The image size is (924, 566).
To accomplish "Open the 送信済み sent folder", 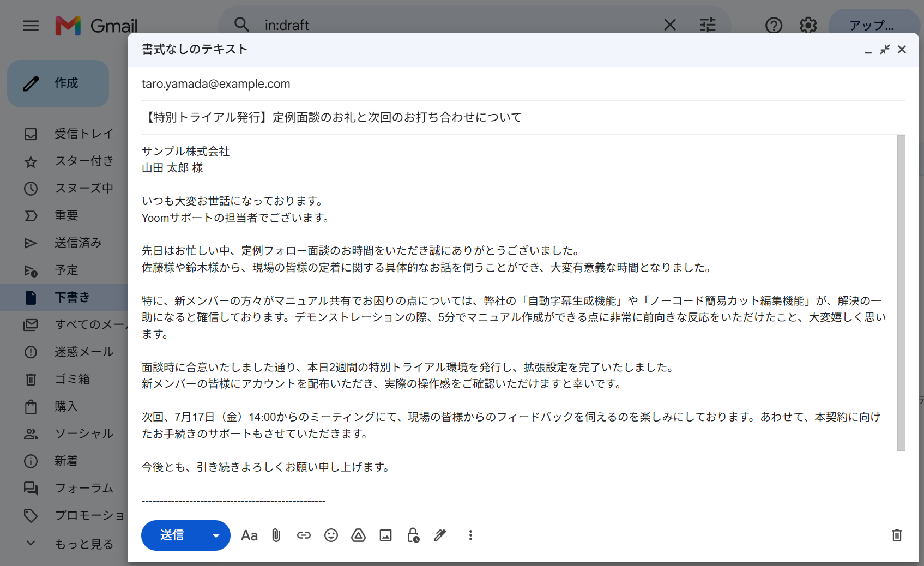I will [x=64, y=243].
